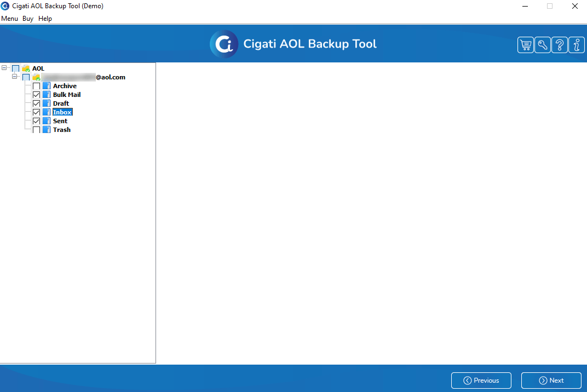Image resolution: width=587 pixels, height=392 pixels.
Task: Collapse the AOL root tree node
Action: click(4, 68)
